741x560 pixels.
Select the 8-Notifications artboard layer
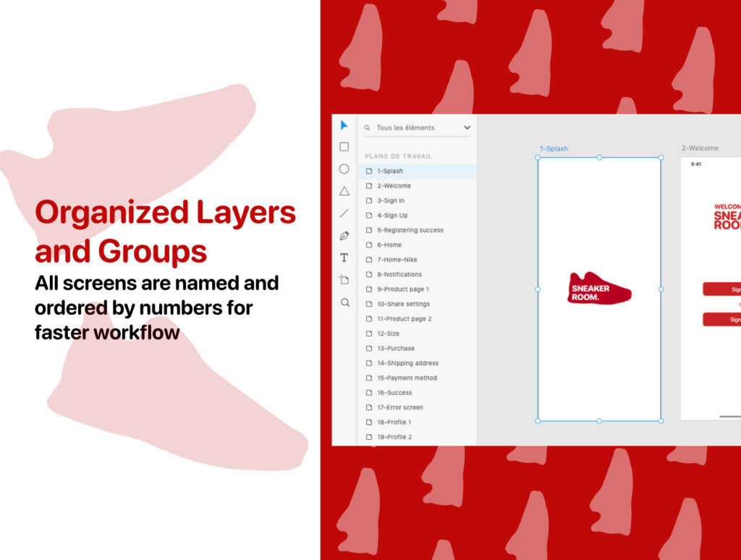[x=417, y=274]
